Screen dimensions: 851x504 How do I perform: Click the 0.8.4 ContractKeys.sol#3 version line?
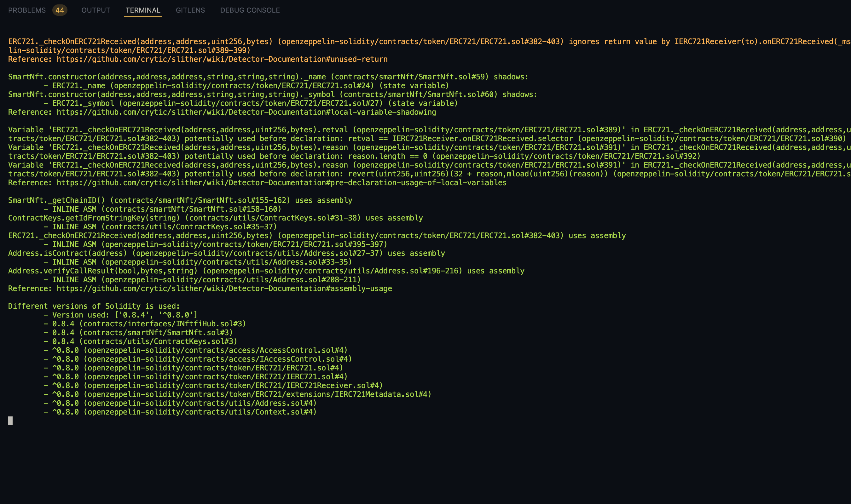pyautogui.click(x=140, y=342)
